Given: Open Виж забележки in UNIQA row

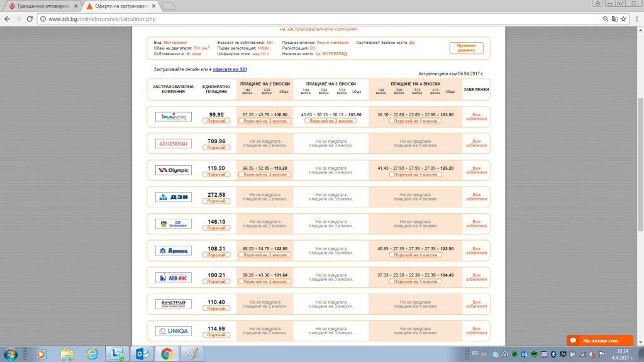Looking at the screenshot, I should (477, 331).
